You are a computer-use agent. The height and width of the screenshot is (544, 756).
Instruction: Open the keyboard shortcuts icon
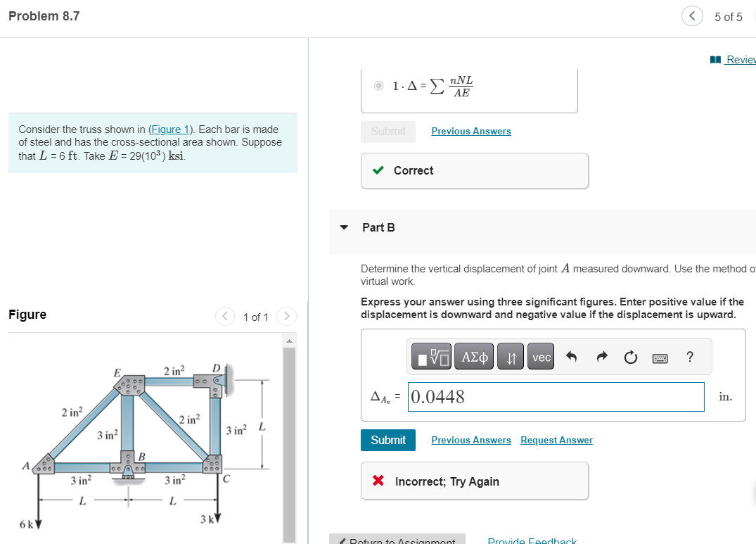pyautogui.click(x=660, y=357)
